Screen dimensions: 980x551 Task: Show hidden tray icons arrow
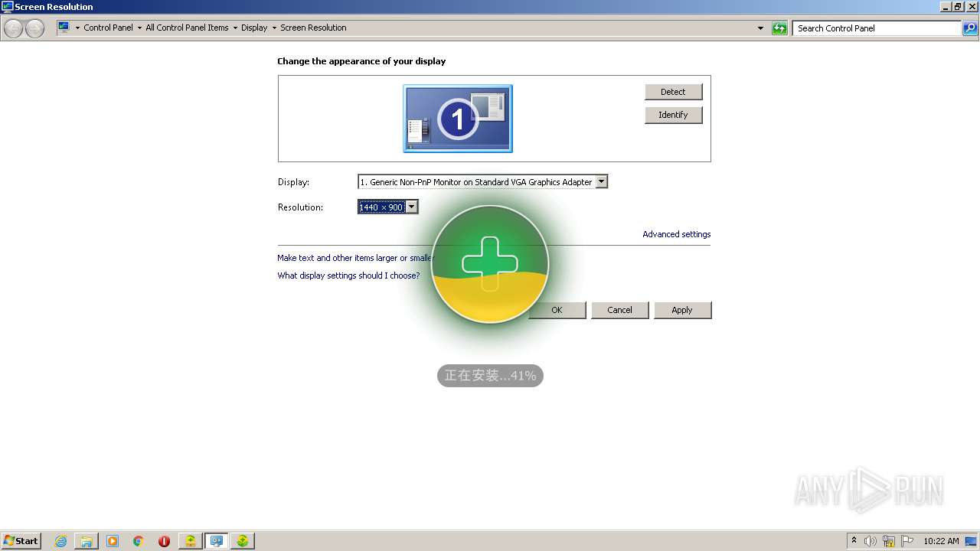click(x=854, y=541)
